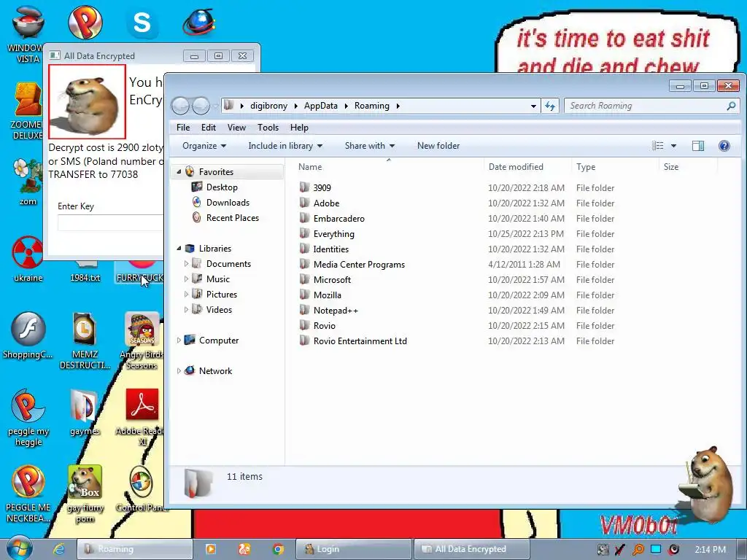
Task: Select the Pictures library
Action: 221,295
